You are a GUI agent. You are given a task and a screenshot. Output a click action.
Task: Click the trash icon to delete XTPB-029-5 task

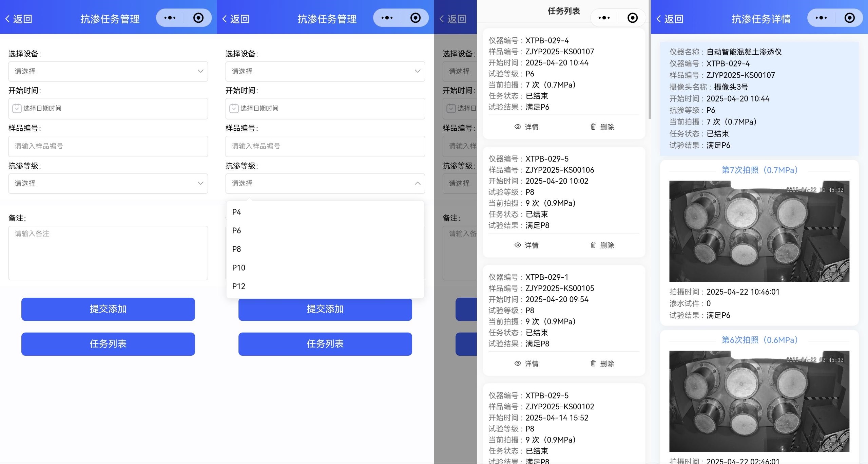(593, 245)
